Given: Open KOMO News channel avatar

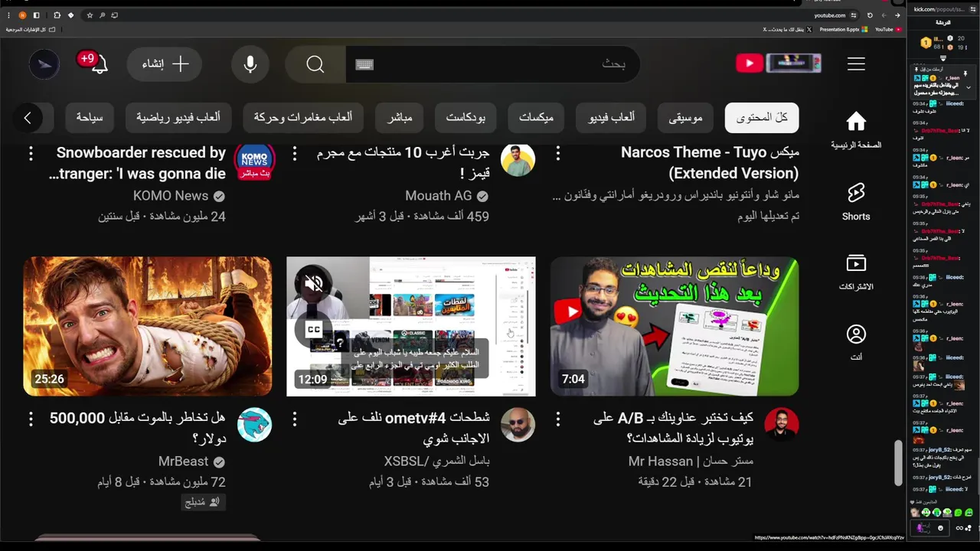Looking at the screenshot, I should 254,160.
